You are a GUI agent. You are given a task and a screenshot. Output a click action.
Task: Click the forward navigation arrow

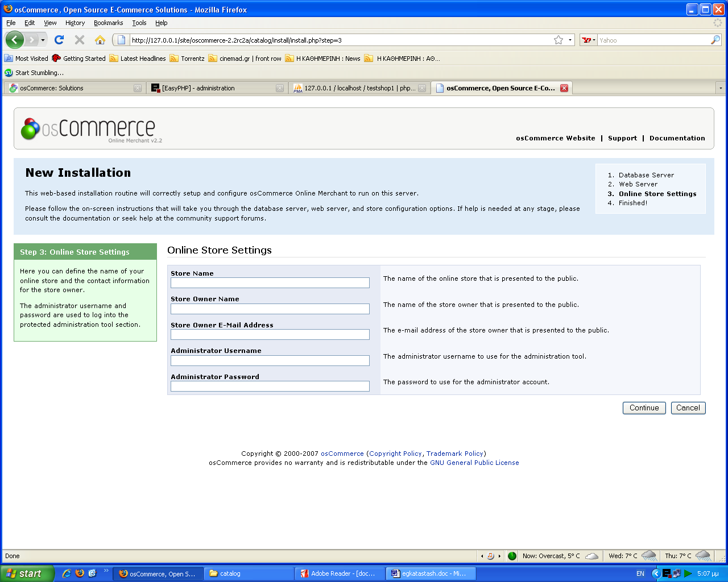click(31, 40)
